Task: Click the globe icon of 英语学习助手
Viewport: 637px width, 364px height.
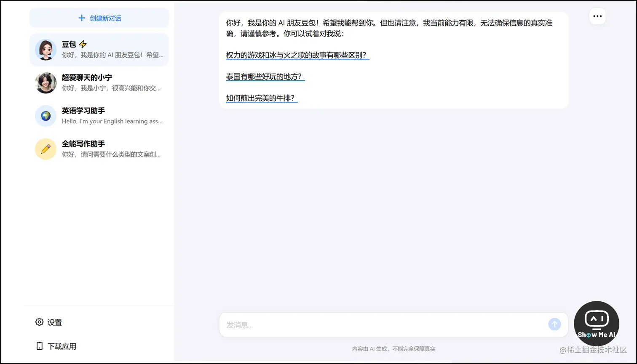Action: tap(45, 116)
